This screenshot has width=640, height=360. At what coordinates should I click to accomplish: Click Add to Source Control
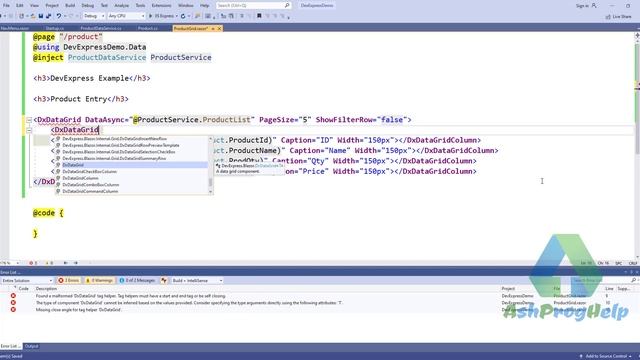[606, 356]
